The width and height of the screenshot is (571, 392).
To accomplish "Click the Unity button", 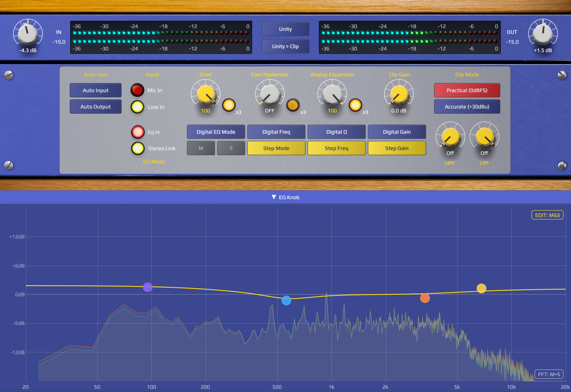I will [x=285, y=29].
